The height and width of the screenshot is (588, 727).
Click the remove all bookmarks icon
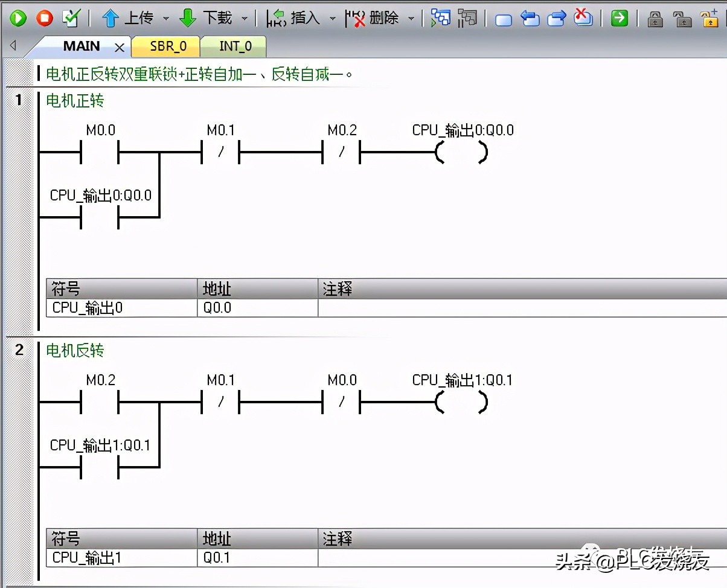pyautogui.click(x=583, y=18)
